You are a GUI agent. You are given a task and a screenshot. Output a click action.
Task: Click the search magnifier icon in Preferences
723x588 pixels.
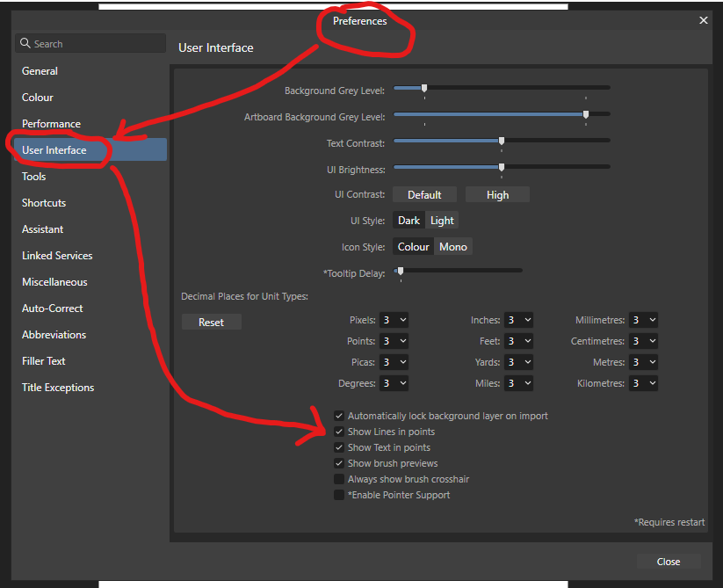tap(25, 42)
